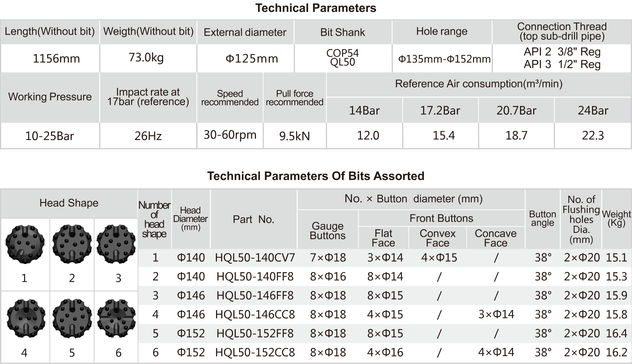Toggle Technical Parameters table view
Screen dimensions: 632x364
[x=316, y=7]
